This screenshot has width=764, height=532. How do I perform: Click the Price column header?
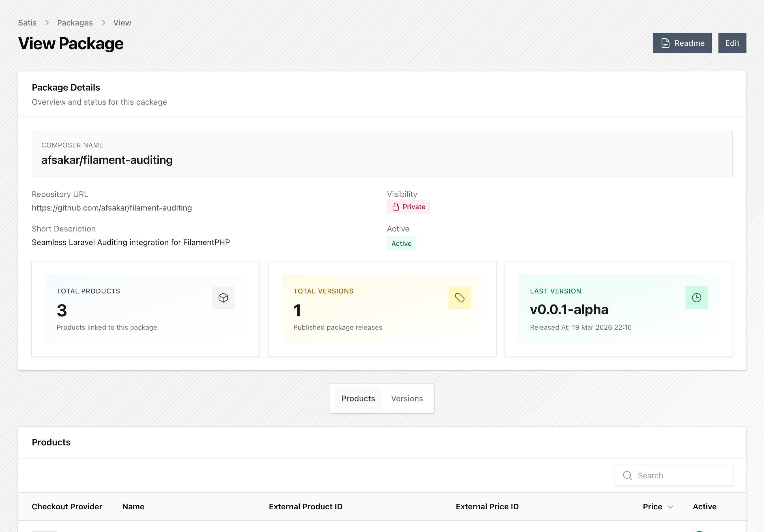point(653,507)
